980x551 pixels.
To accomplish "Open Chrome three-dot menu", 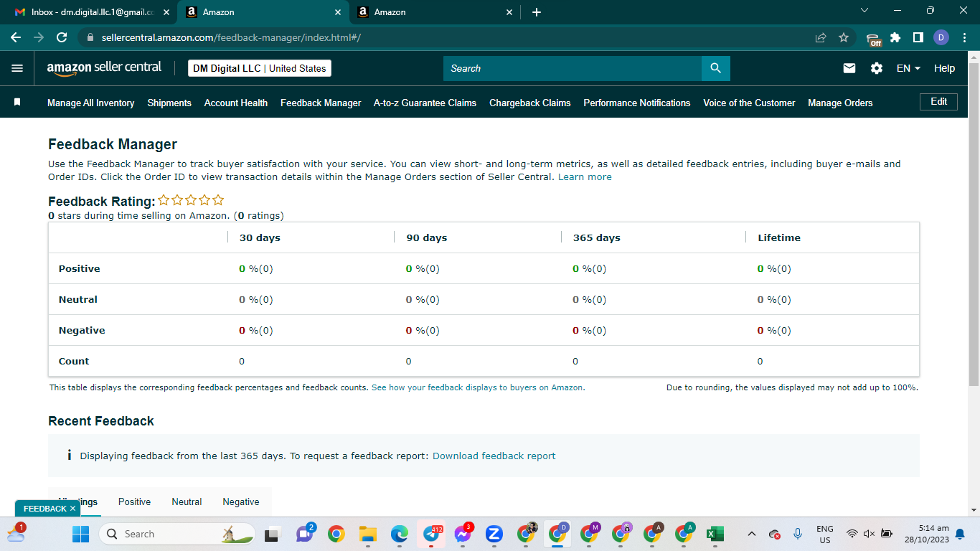I will tap(963, 37).
